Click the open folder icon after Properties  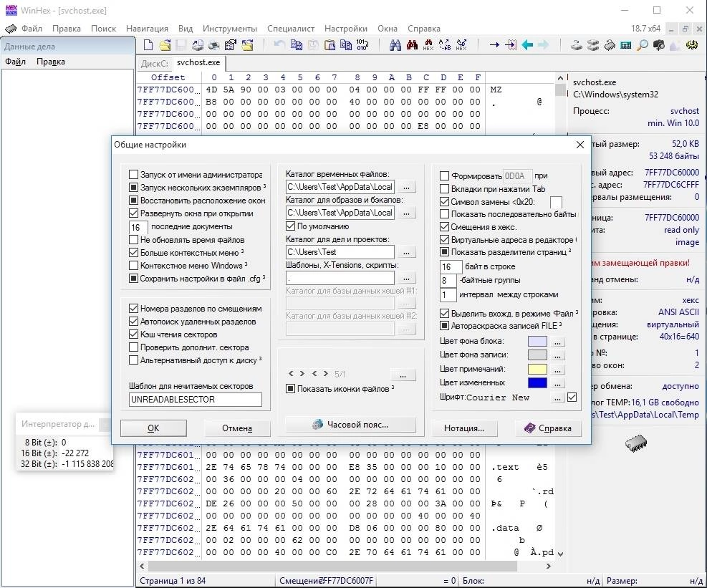247,44
